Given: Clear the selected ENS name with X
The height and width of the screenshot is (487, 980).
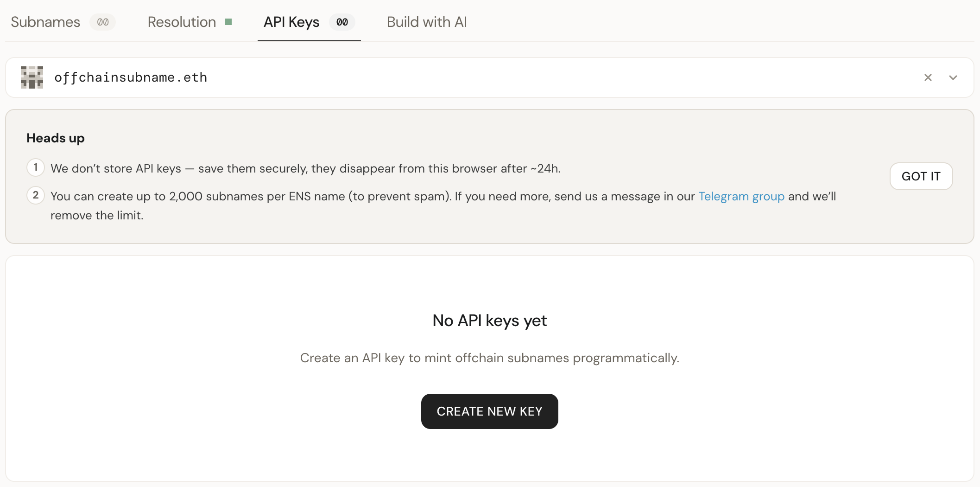Looking at the screenshot, I should 928,77.
